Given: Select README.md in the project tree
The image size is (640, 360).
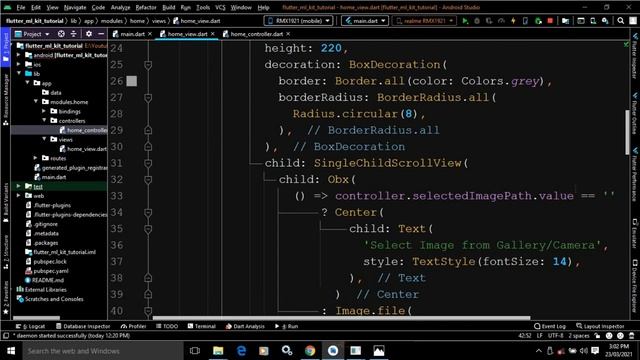Looking at the screenshot, I should tap(44, 280).
